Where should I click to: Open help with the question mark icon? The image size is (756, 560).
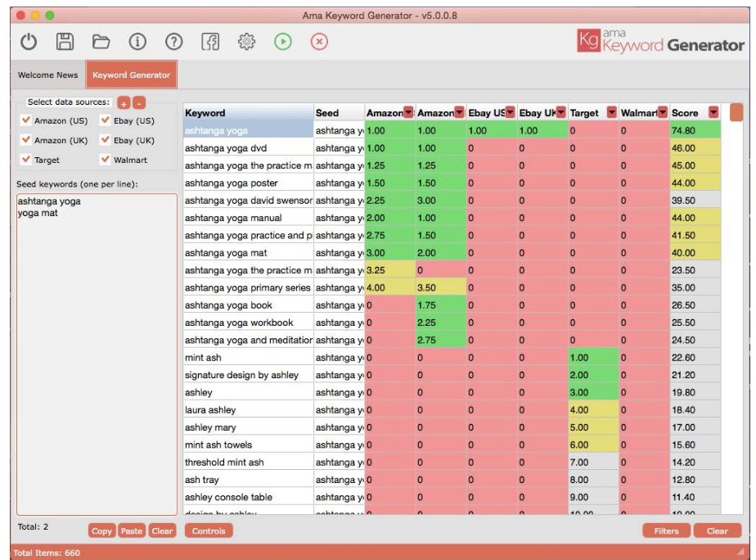tap(173, 42)
